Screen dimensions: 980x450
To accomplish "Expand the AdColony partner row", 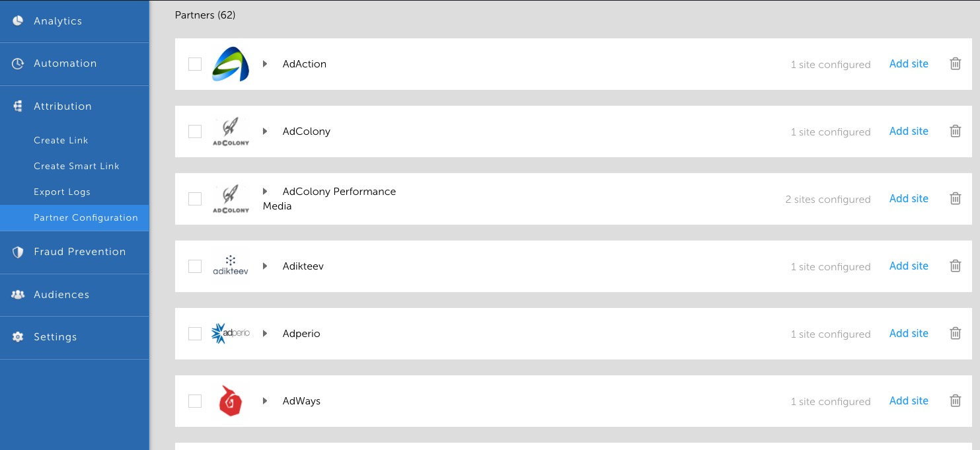I will pyautogui.click(x=265, y=131).
